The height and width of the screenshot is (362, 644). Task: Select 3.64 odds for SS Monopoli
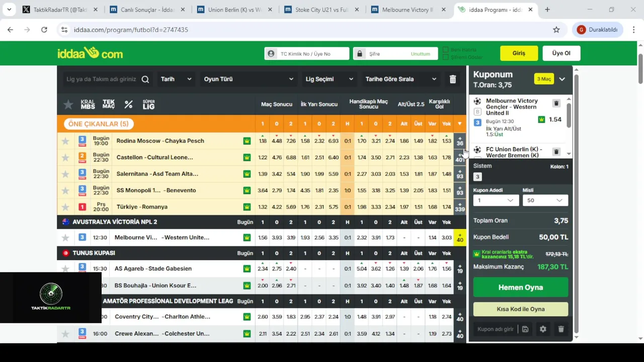tap(263, 190)
